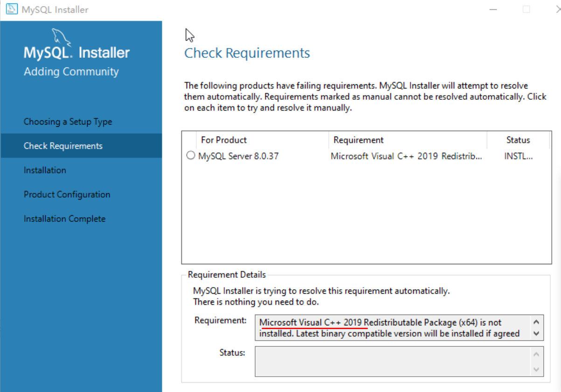Select the Choosing a Setup Type step
Image resolution: width=561 pixels, height=392 pixels.
pos(68,121)
